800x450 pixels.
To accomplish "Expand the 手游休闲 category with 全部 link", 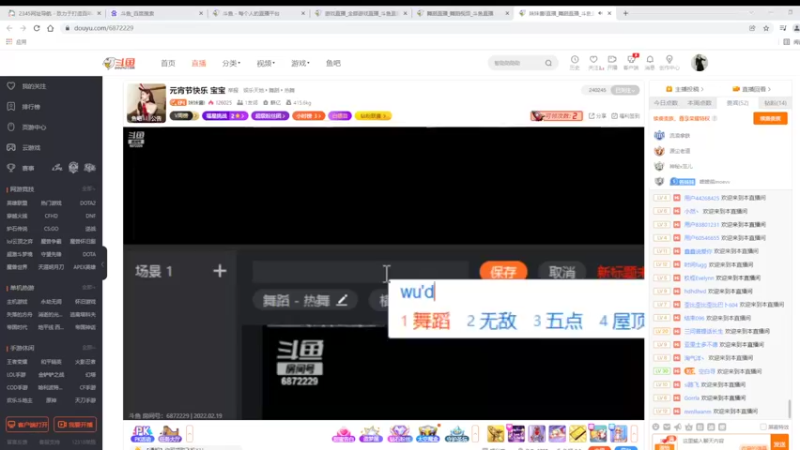I will 89,348.
